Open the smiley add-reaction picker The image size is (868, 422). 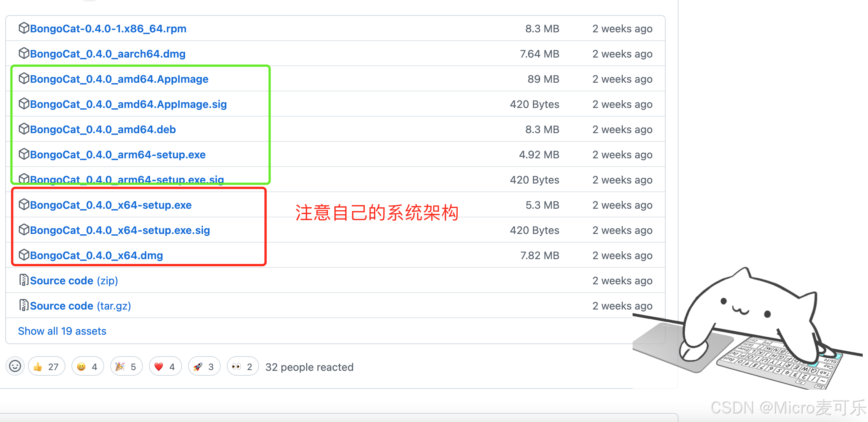tap(15, 366)
